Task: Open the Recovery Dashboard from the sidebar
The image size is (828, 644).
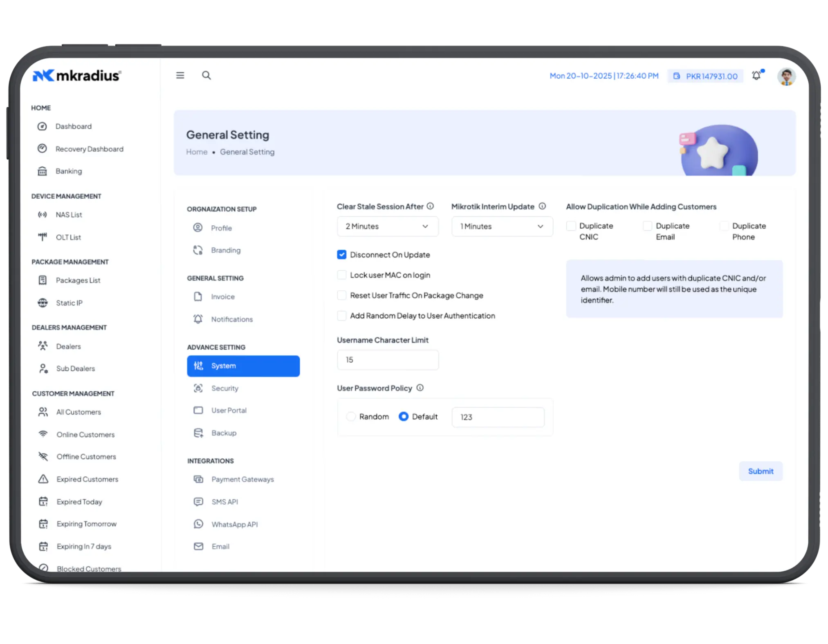Action: coord(89,149)
